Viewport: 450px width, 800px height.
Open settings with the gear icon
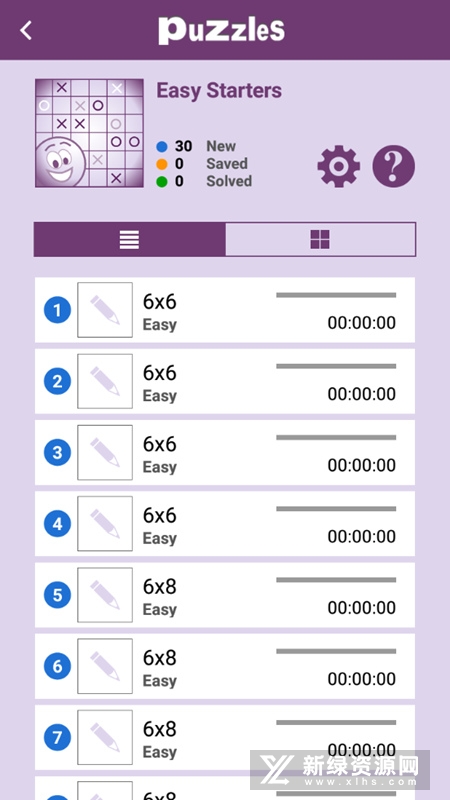(x=338, y=166)
